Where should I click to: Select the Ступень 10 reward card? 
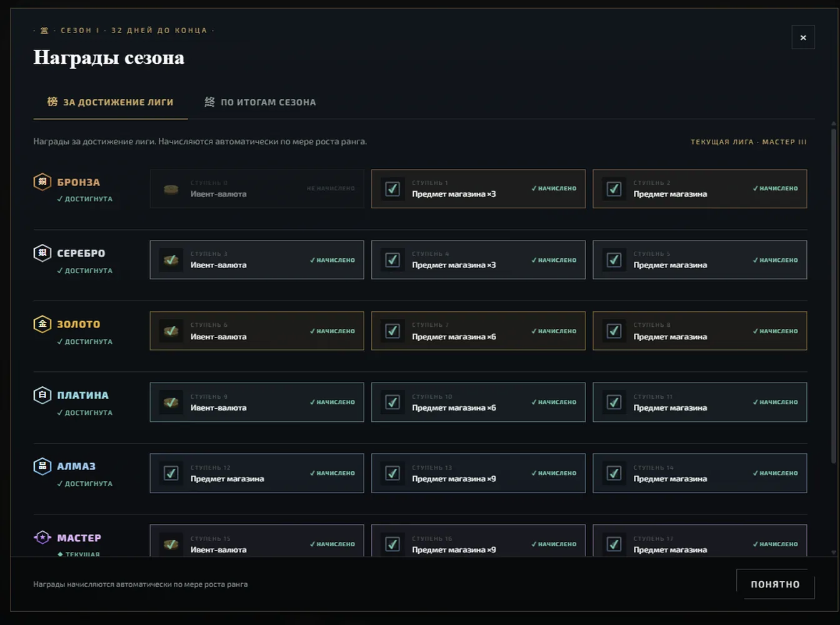[478, 402]
